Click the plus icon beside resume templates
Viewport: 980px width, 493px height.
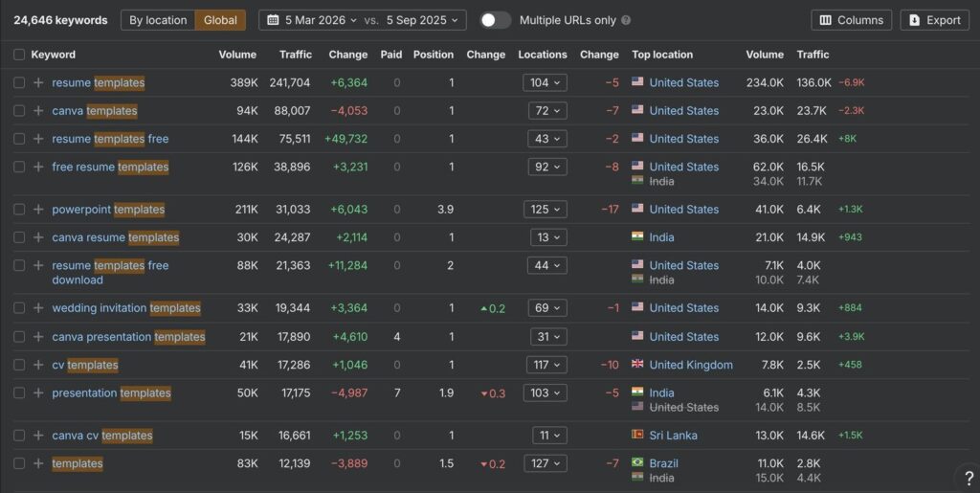coord(38,83)
